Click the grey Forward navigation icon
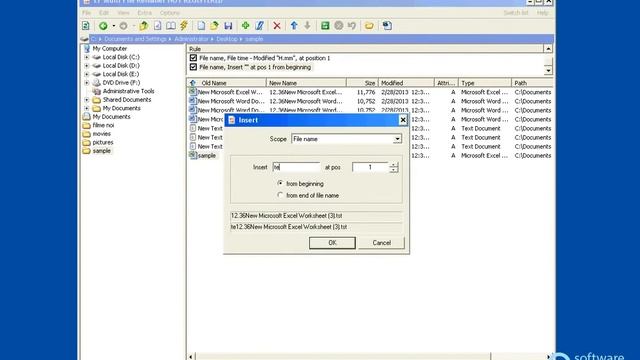Image resolution: width=640 pixels, height=360 pixels. (x=123, y=26)
